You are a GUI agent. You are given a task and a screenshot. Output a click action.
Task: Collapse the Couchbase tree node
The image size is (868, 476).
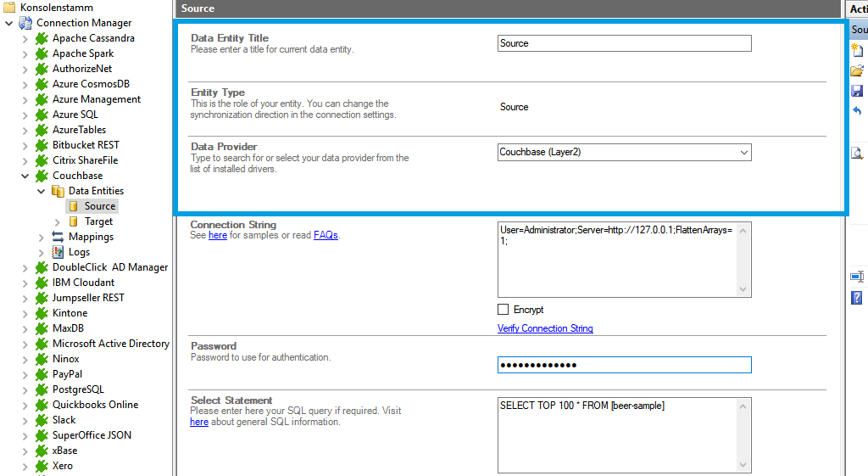click(x=25, y=176)
